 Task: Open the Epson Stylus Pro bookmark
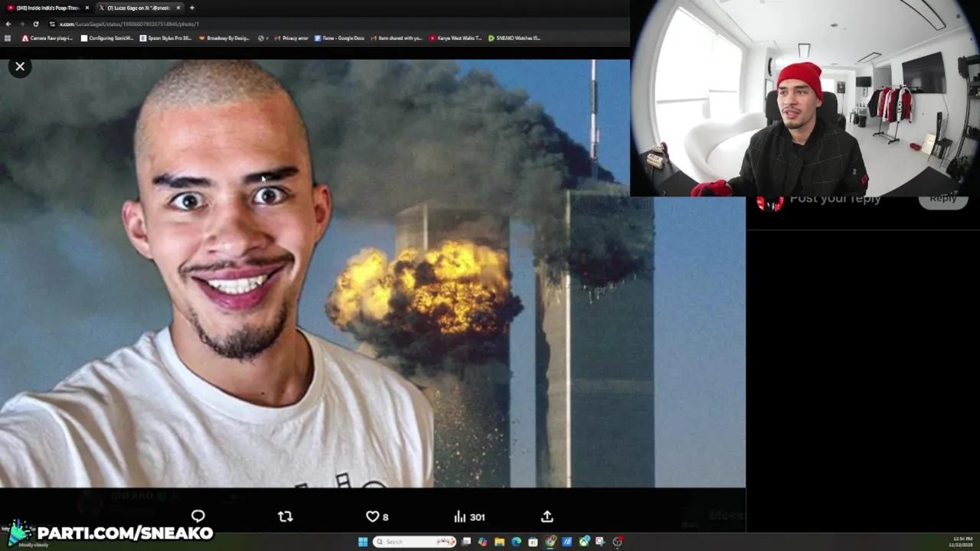(165, 37)
